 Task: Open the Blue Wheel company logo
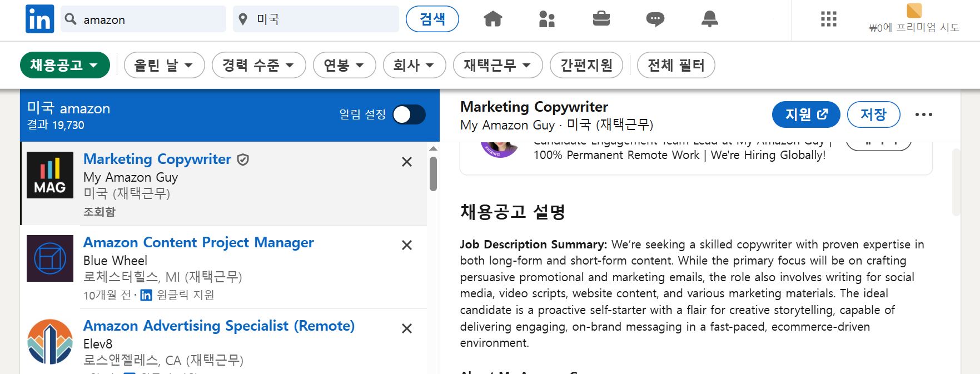(50, 258)
